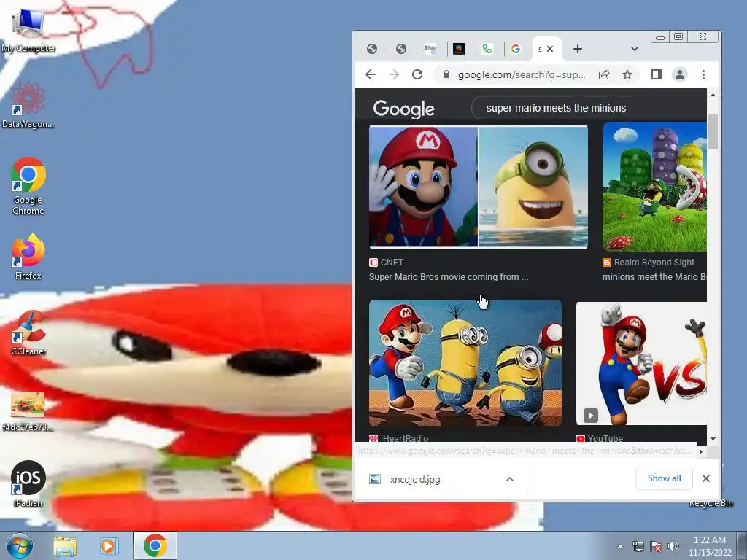Go forward in Chrome
This screenshot has width=747, height=560.
(393, 74)
